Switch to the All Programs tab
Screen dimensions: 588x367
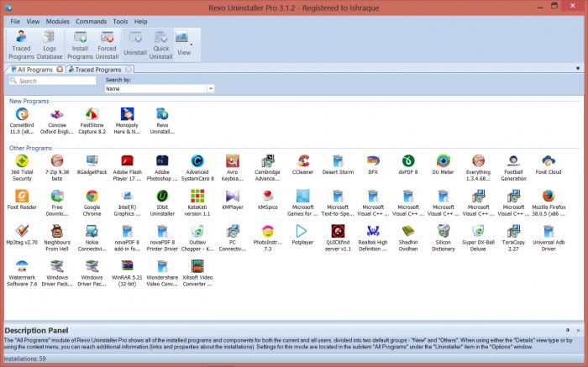click(x=35, y=70)
